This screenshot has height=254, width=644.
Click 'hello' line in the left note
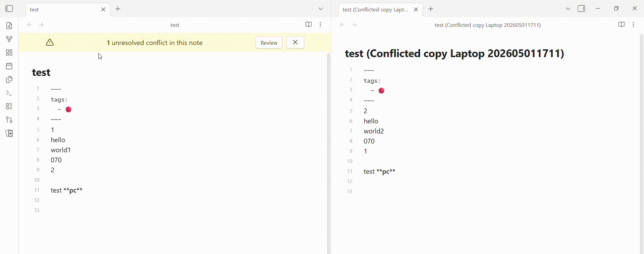pyautogui.click(x=58, y=140)
